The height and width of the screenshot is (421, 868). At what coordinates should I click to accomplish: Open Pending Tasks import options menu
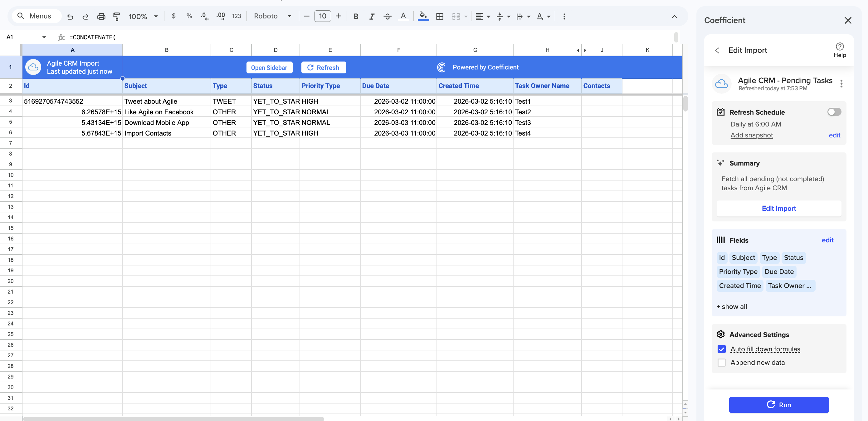click(841, 83)
